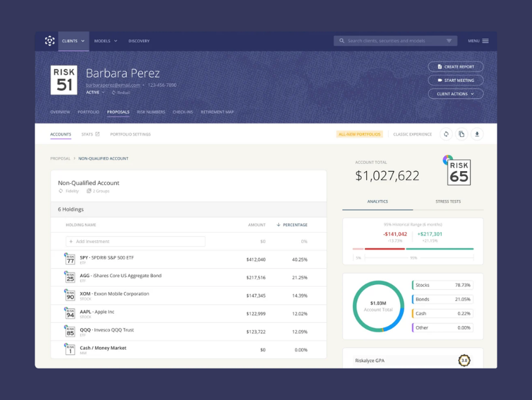Click the copy proposal icon button
This screenshot has height=400, width=532.
point(461,134)
